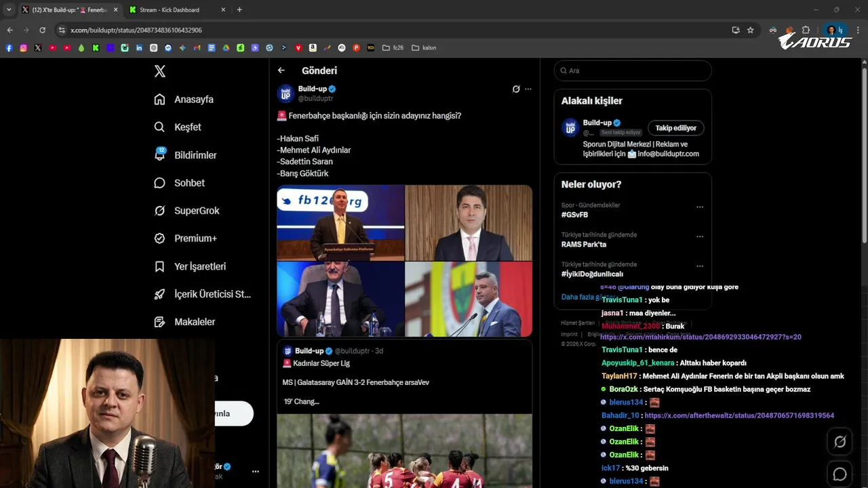868x488 pixels.
Task: Open afterthewaltz link in chat overlay
Action: pos(739,415)
